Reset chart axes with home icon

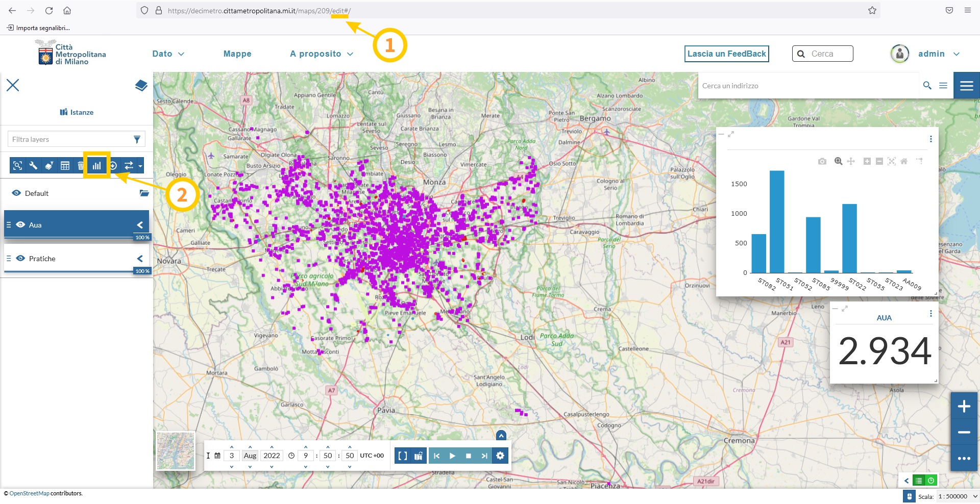pyautogui.click(x=904, y=161)
